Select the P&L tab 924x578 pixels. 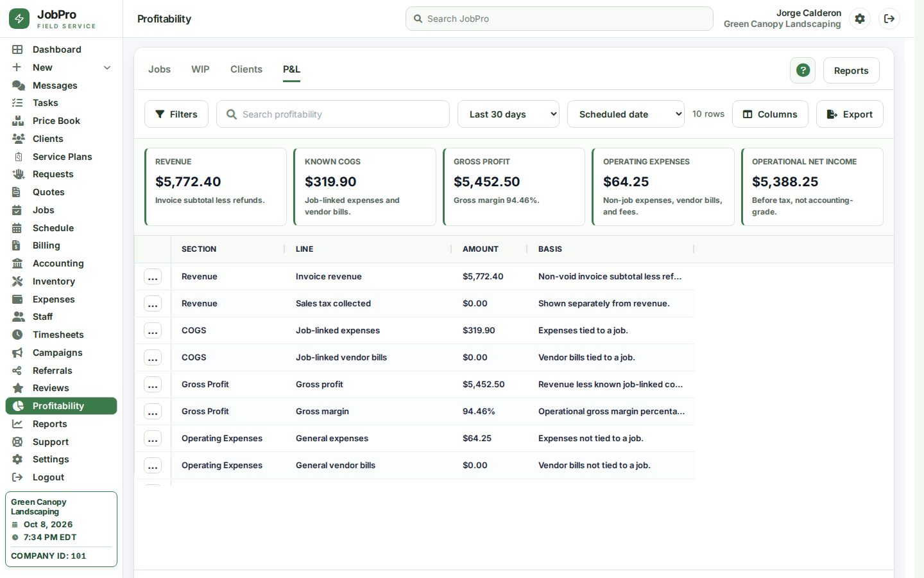pyautogui.click(x=291, y=69)
